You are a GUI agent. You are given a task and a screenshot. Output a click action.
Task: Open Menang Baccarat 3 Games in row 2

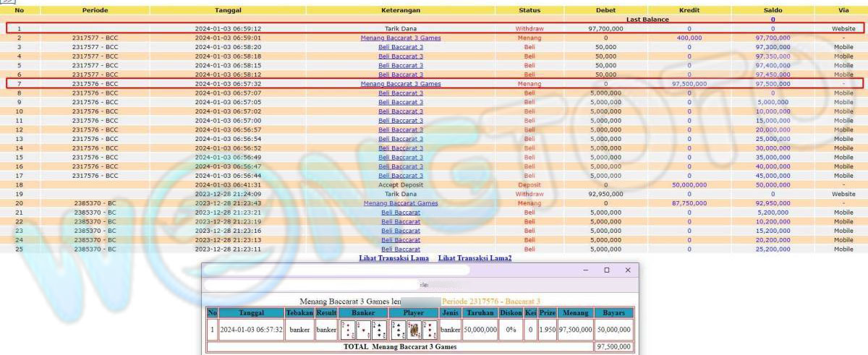pyautogui.click(x=401, y=38)
